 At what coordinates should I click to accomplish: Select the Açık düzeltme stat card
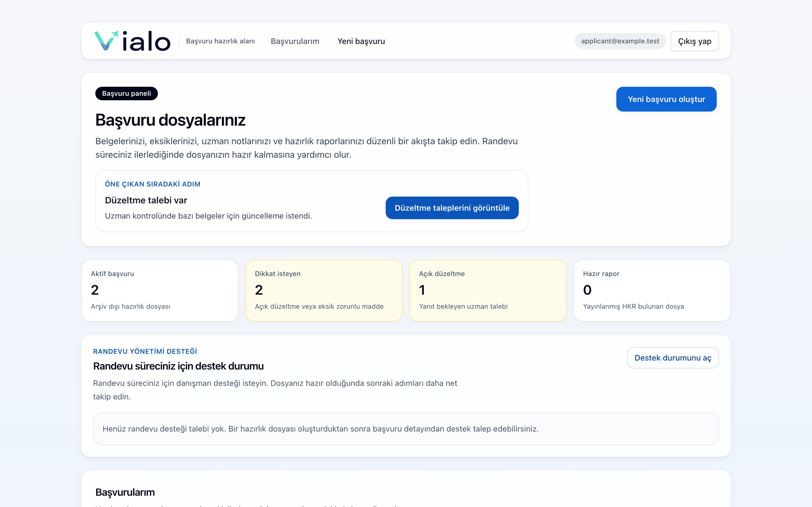488,290
